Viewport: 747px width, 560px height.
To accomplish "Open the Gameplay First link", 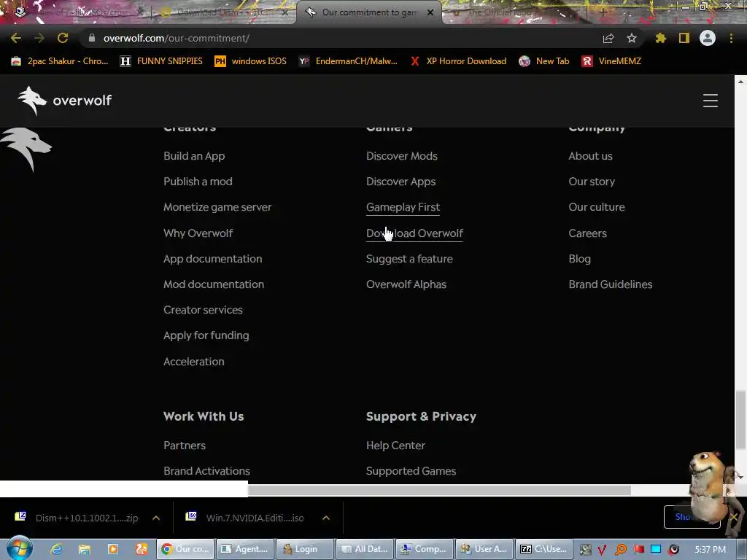I will 403,207.
